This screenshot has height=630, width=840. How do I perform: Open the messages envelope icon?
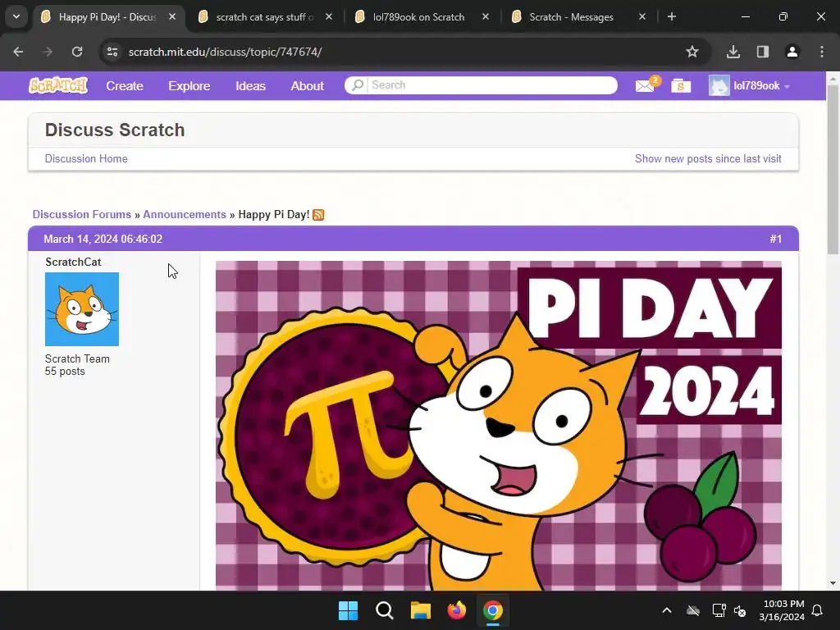[x=645, y=85]
